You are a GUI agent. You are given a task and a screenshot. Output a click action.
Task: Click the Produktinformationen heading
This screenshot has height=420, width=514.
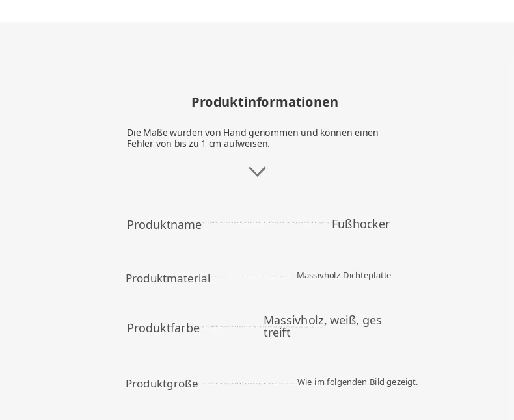point(265,102)
